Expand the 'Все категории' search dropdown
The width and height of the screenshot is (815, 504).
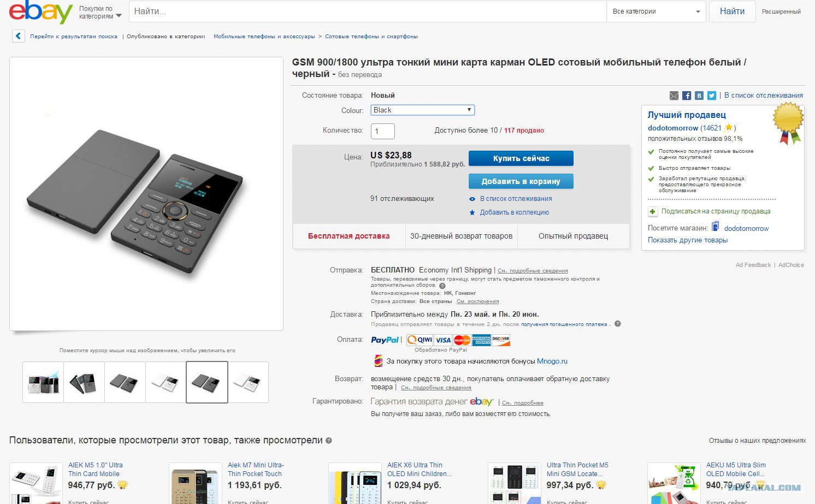[x=656, y=11]
